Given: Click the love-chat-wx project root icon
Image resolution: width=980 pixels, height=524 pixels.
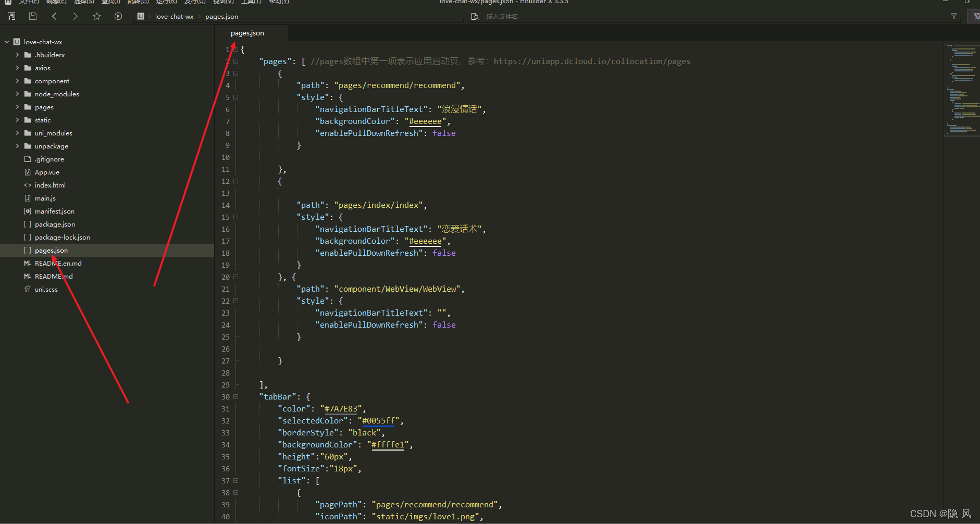Looking at the screenshot, I should coord(17,42).
